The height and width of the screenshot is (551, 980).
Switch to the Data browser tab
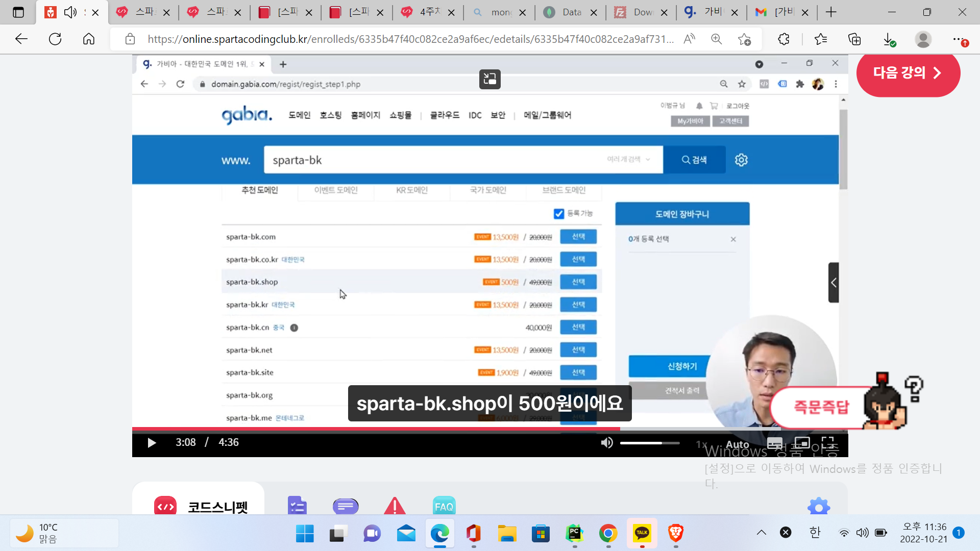pos(570,12)
